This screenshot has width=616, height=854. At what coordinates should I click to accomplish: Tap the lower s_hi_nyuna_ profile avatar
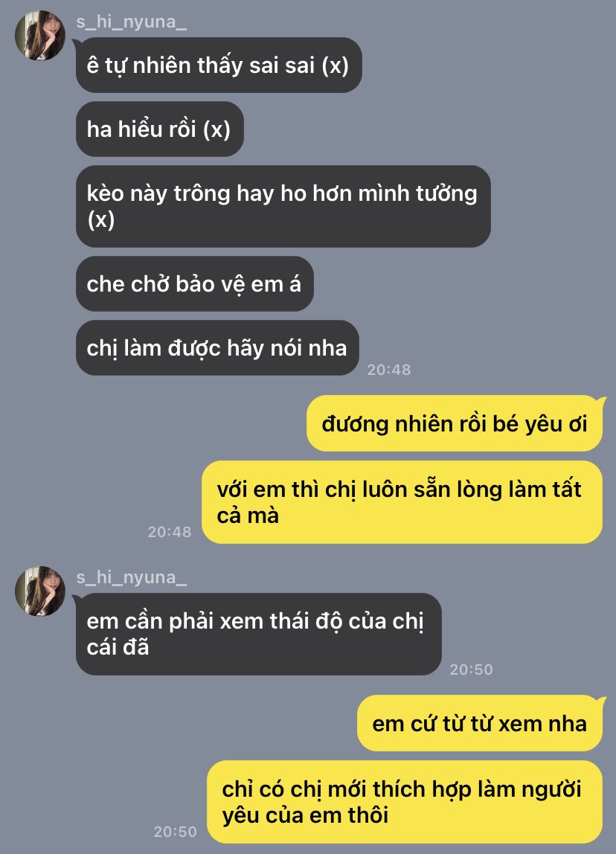(39, 591)
